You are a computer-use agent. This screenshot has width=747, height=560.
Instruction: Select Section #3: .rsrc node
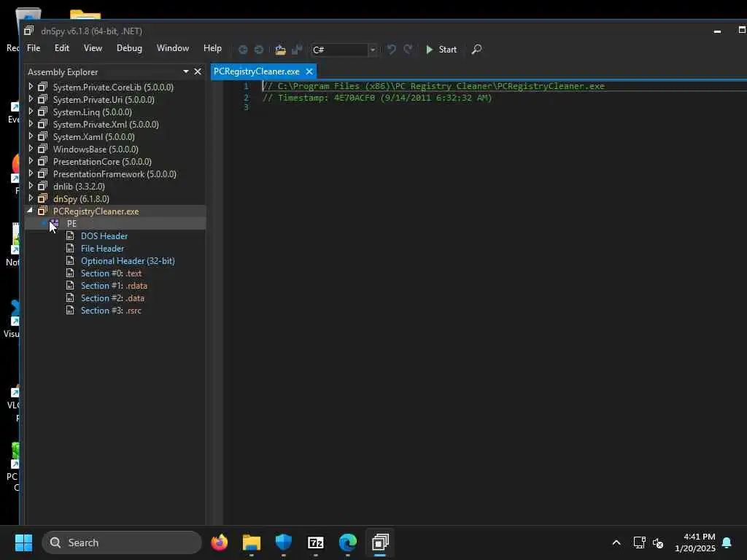tap(111, 310)
